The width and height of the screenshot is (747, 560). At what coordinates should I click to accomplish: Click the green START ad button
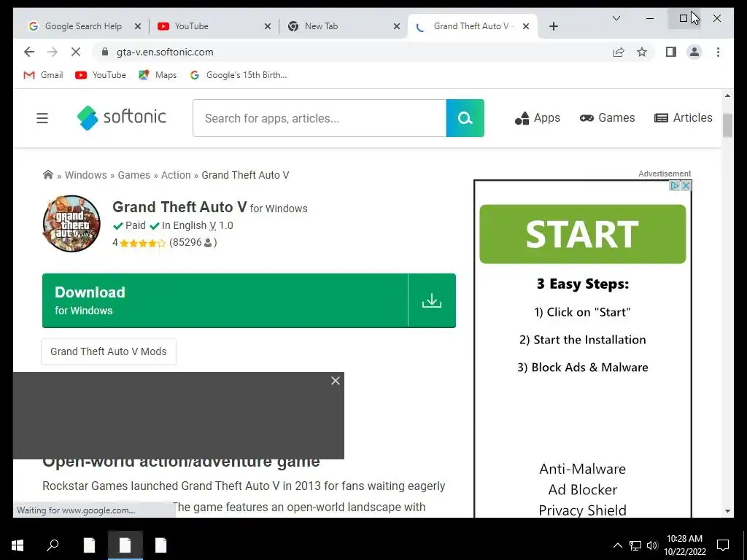point(583,234)
